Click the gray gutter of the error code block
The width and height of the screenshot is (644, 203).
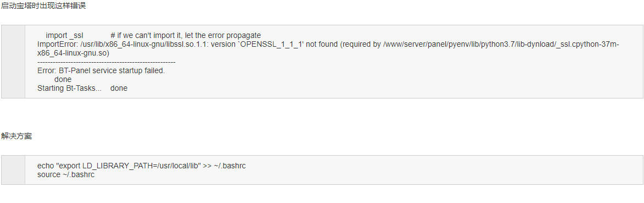point(13,62)
